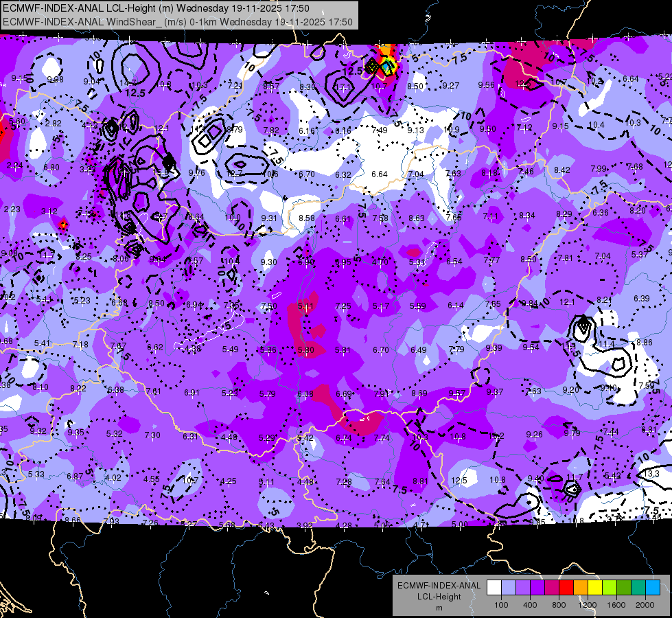Image resolution: width=672 pixels, height=618 pixels.
Task: Click the '8.86' shear value on the map
Action: click(644, 342)
